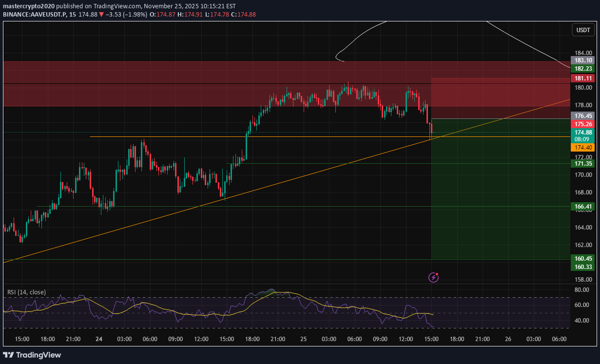The width and height of the screenshot is (600, 364).
Task: Click the current price label 174.88 on the scale
Action: point(582,132)
